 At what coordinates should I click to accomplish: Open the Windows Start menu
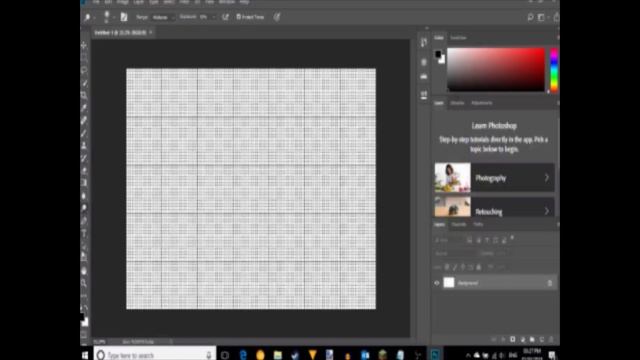tap(84, 355)
